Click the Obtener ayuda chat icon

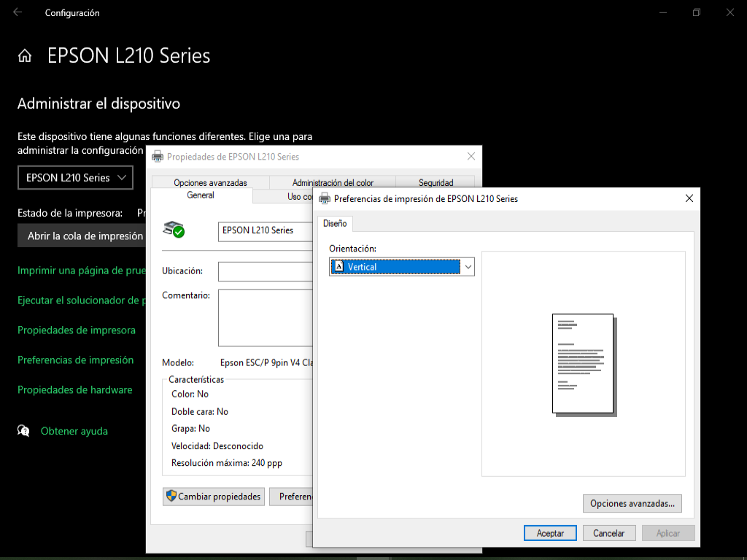point(23,431)
